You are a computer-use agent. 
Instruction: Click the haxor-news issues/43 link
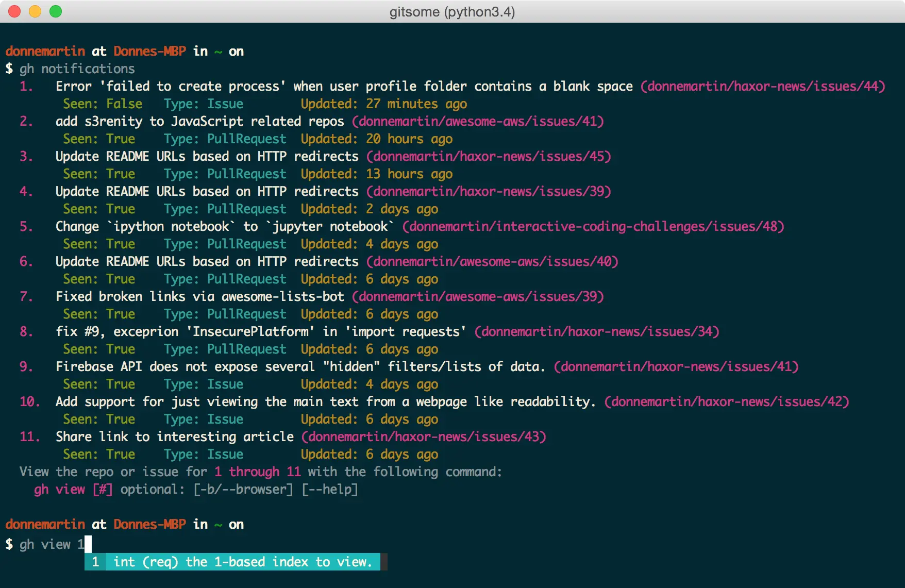(x=424, y=436)
